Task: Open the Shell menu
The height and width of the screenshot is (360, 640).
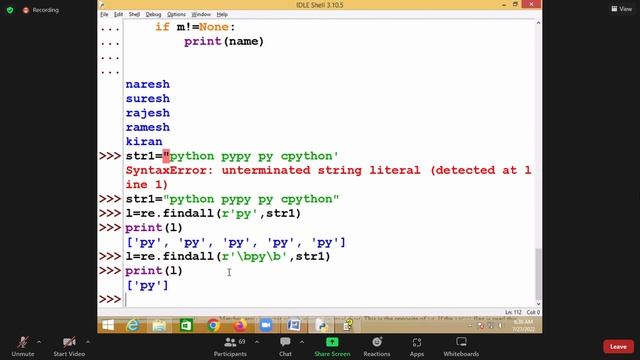Action: [134, 14]
